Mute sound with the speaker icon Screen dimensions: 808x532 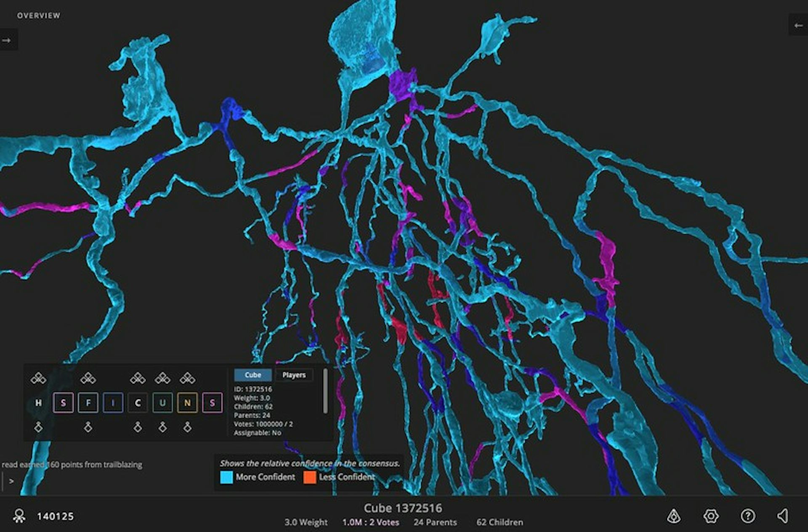pos(783,516)
